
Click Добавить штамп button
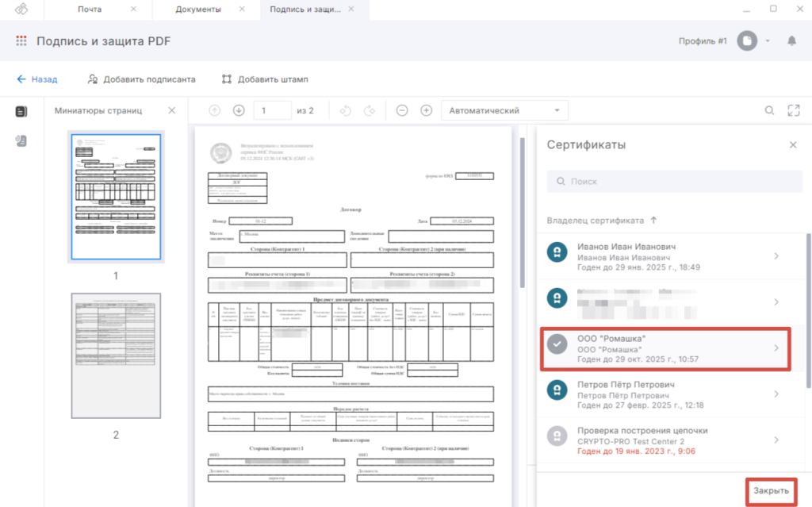pyautogui.click(x=265, y=79)
